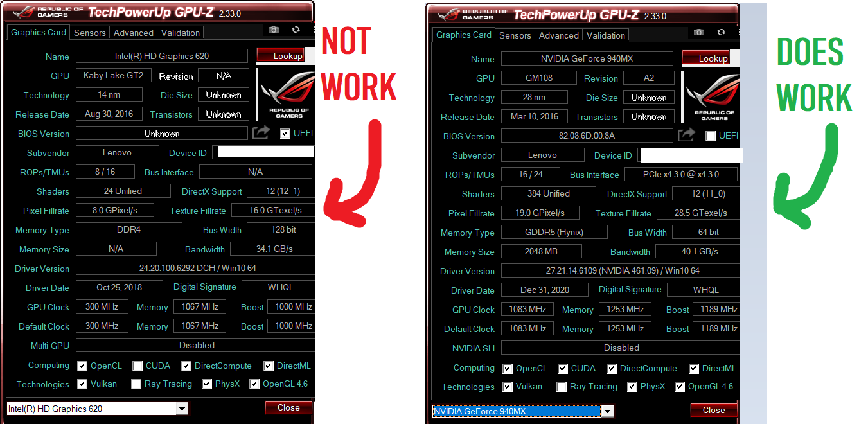Open the NVIDIA GeForce 940MX GPU dropdown

click(x=522, y=411)
